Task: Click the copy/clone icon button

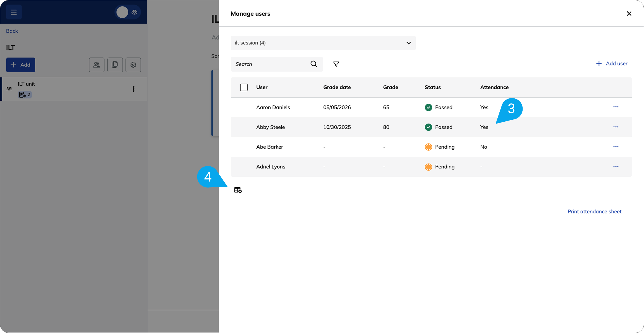Action: click(115, 65)
